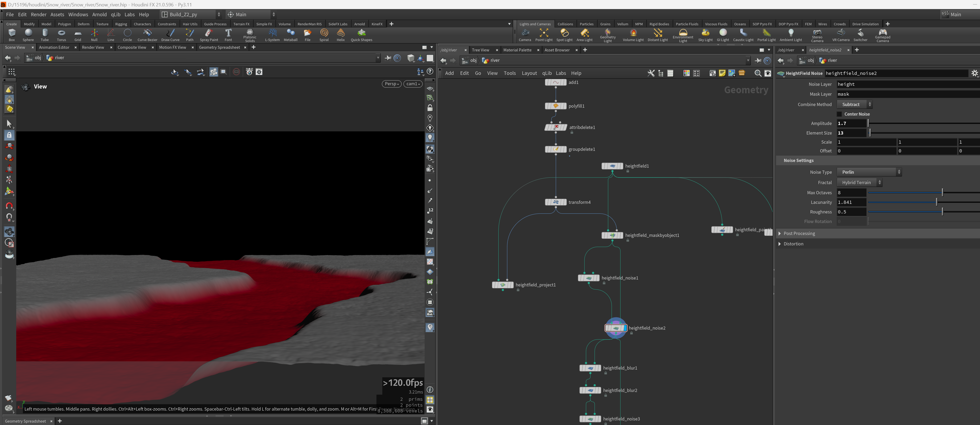This screenshot has height=425, width=980.
Task: Select the Sphere shelf tool
Action: coord(28,35)
